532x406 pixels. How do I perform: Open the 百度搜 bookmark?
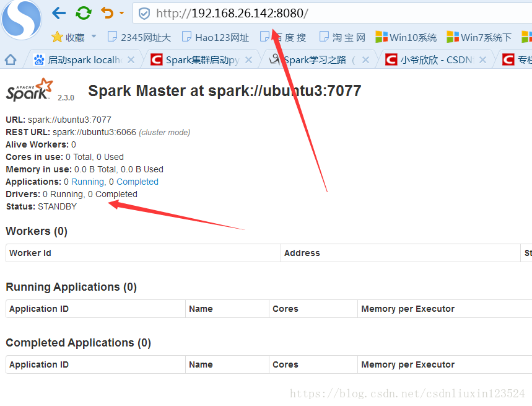283,37
